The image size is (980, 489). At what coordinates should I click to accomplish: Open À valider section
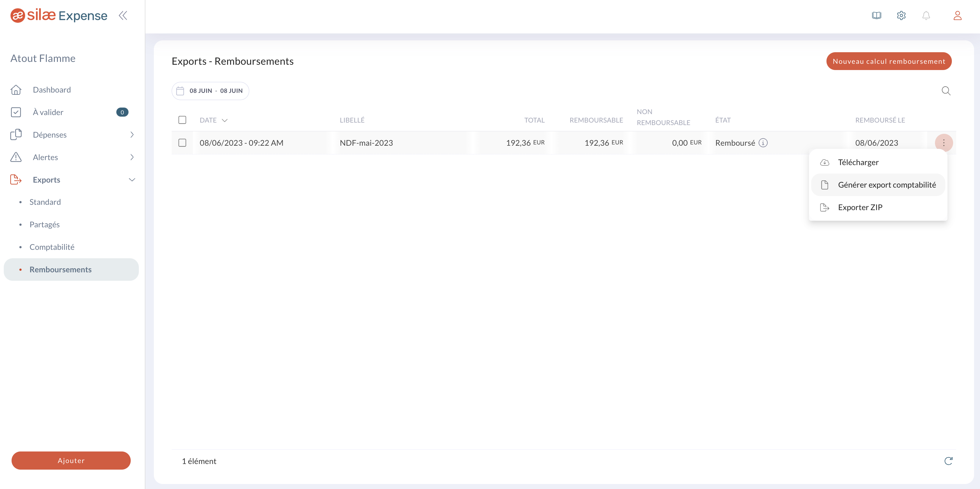(x=48, y=112)
